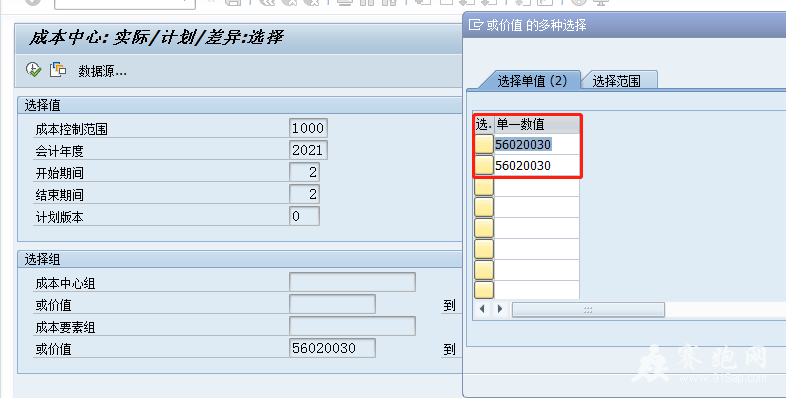
Task: Click the dialog title icon by 或价值 的多种选择
Action: 475,25
